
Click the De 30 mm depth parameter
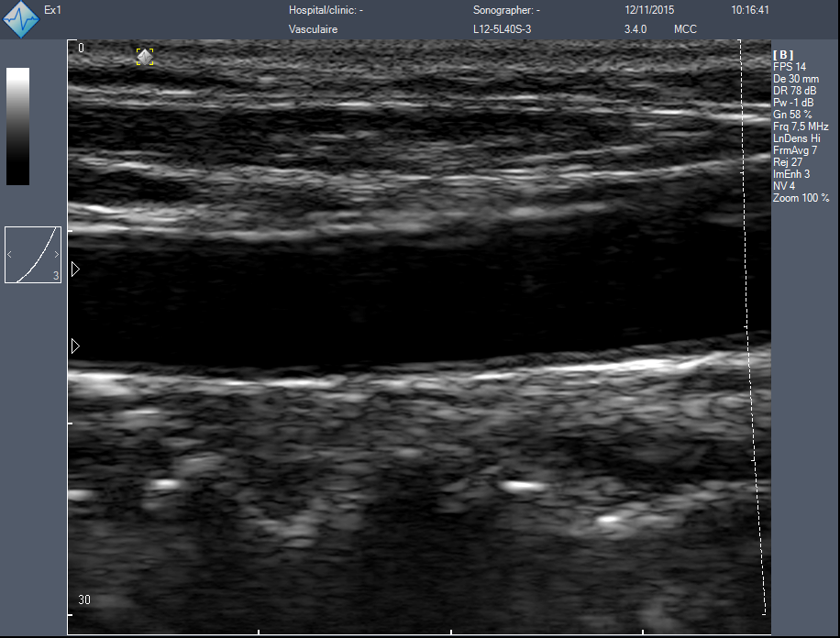796,79
